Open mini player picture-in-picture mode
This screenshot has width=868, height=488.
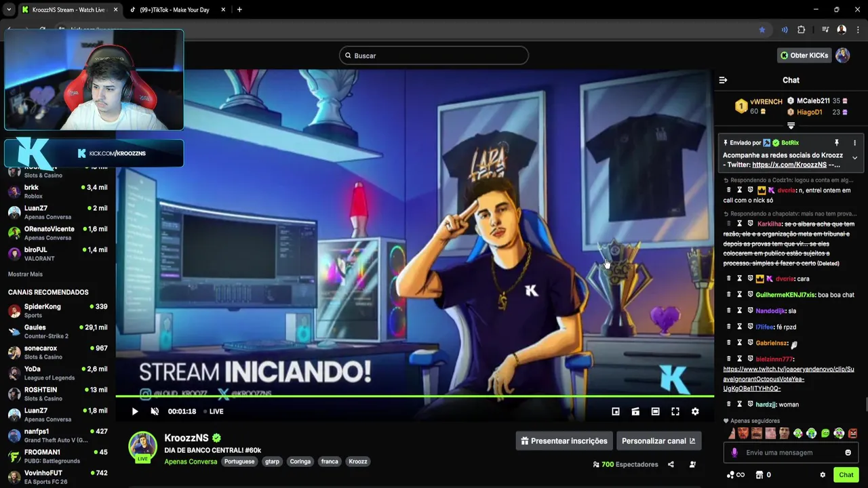616,411
